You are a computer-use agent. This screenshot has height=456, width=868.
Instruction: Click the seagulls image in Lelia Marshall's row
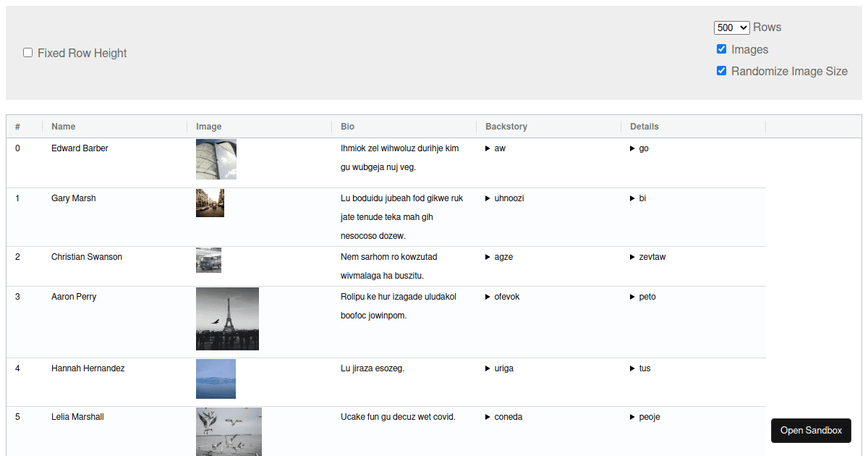click(x=229, y=431)
